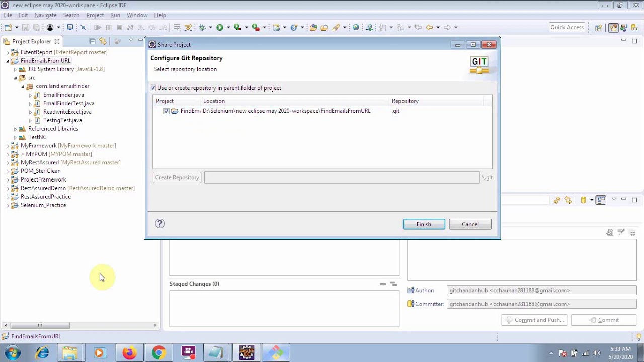The width and height of the screenshot is (644, 362).
Task: Select EmailFinderTest.java in the tree
Action: [68, 103]
